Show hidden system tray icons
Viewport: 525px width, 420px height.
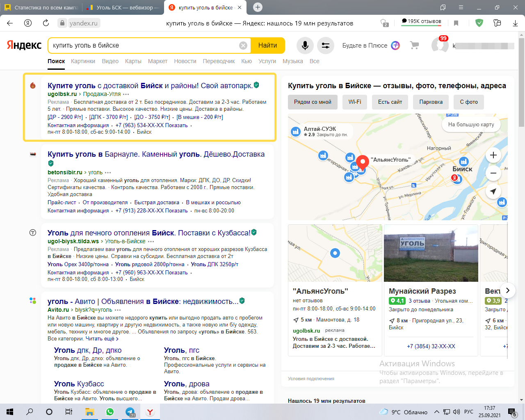(x=436, y=412)
